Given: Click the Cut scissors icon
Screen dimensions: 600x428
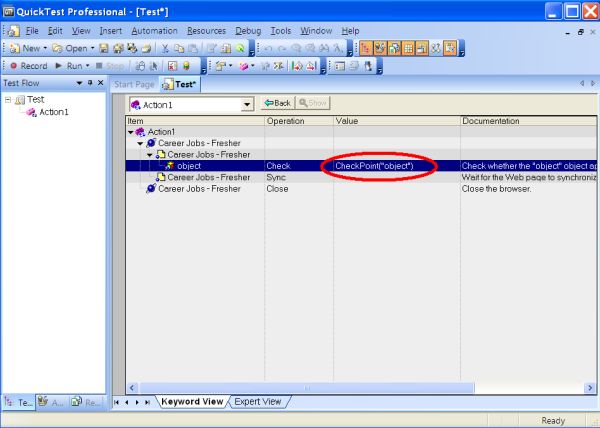Looking at the screenshot, I should [x=165, y=48].
